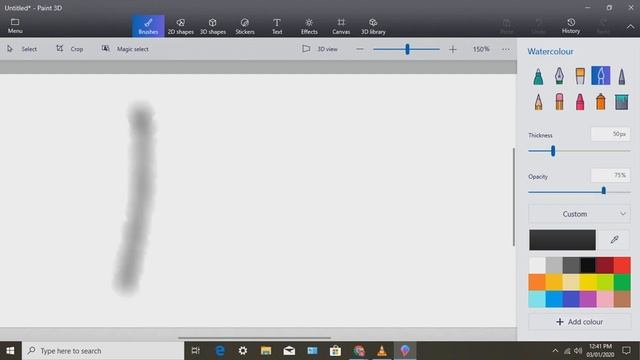This screenshot has width=640, height=360.
Task: Open the Menu button
Action: [x=15, y=26]
